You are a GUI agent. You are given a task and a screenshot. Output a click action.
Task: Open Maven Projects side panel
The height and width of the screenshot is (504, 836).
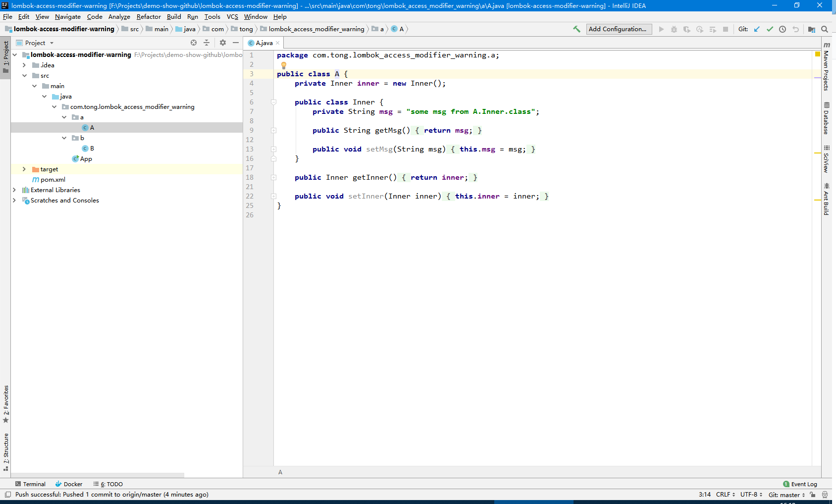826,66
